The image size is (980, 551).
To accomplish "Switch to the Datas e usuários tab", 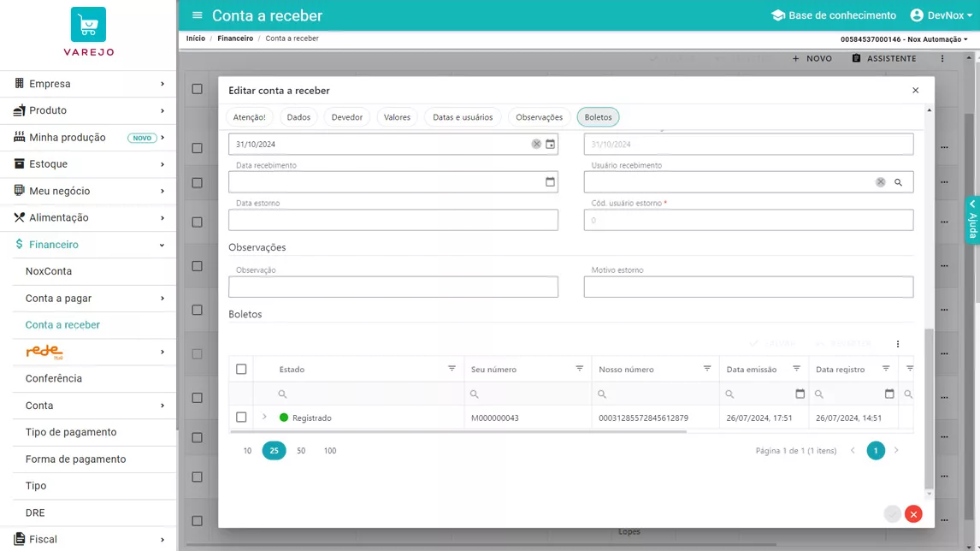I will coord(463,117).
